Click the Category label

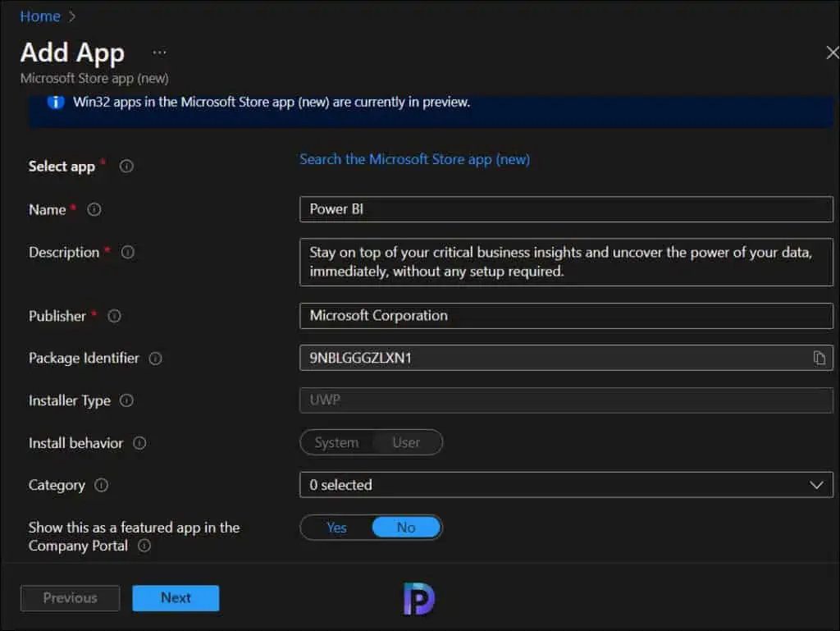[x=57, y=485]
